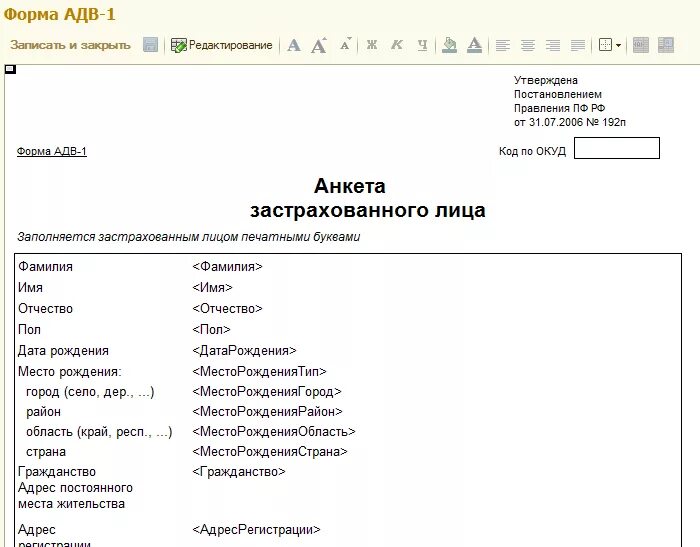
Task: Decrease font size with small A icon
Action: [x=345, y=44]
